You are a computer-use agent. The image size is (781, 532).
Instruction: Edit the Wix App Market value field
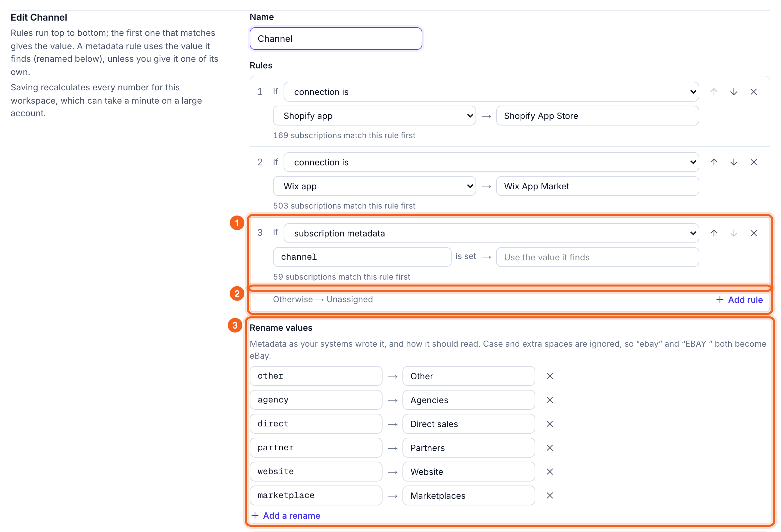(x=597, y=186)
